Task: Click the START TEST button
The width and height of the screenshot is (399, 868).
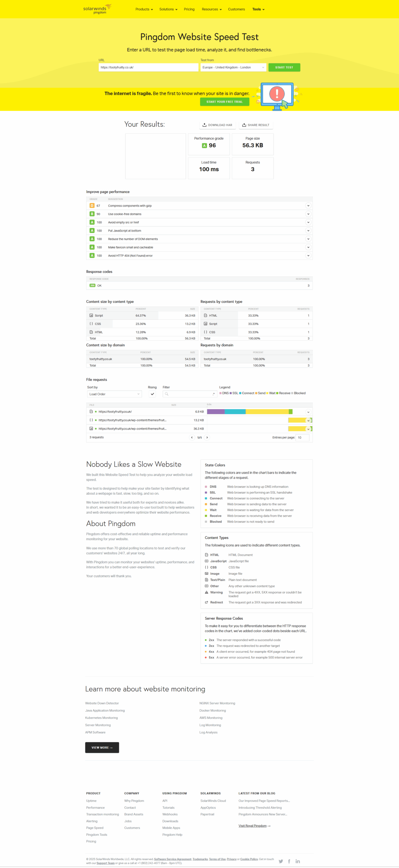Action: click(284, 67)
